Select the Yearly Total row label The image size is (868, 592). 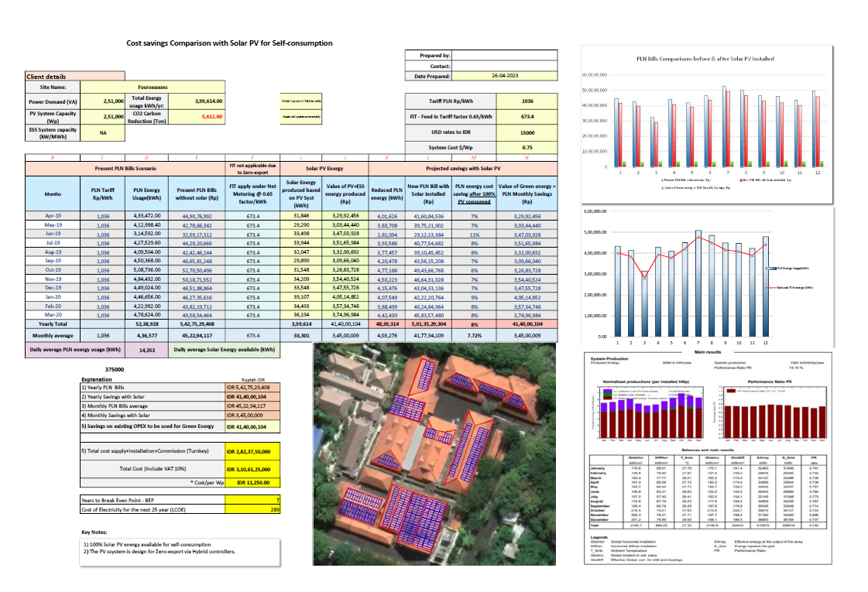point(53,323)
